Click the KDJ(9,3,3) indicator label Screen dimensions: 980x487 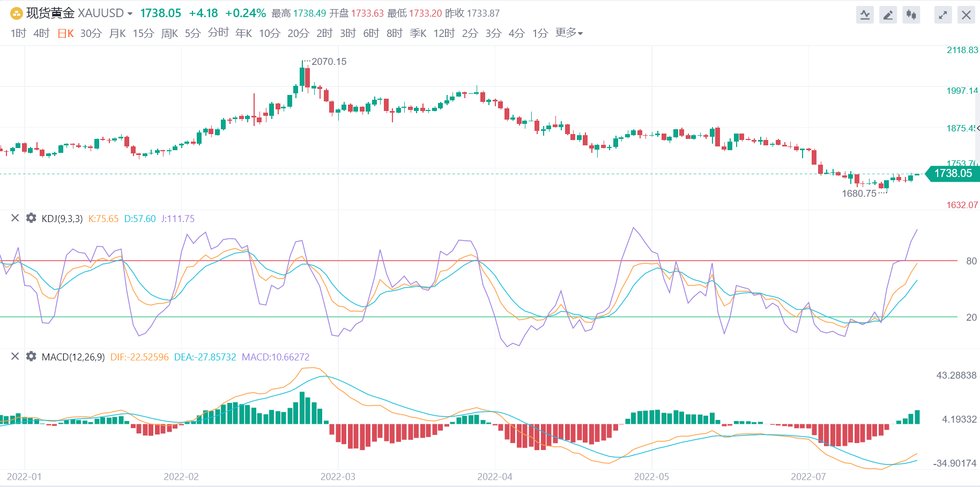click(x=62, y=218)
